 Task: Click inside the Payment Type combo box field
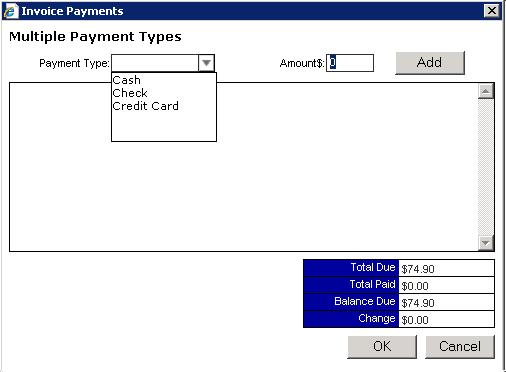point(155,63)
